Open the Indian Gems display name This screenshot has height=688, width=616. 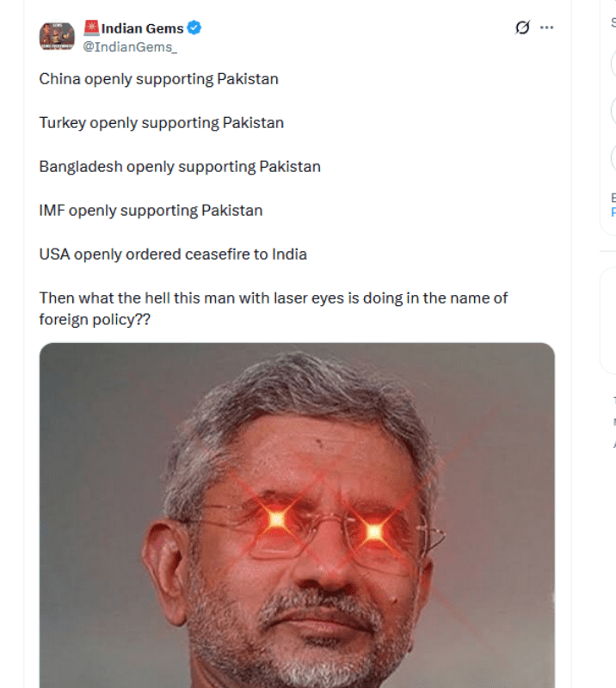tap(142, 28)
